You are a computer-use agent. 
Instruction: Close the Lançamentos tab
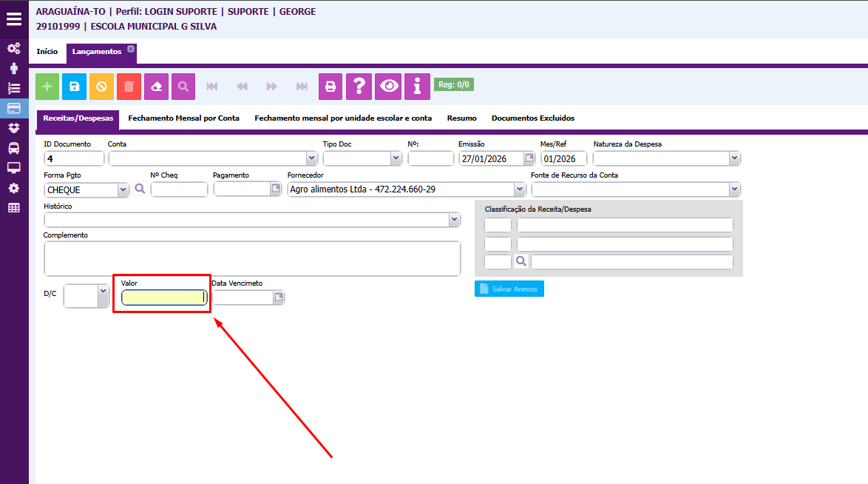[131, 49]
